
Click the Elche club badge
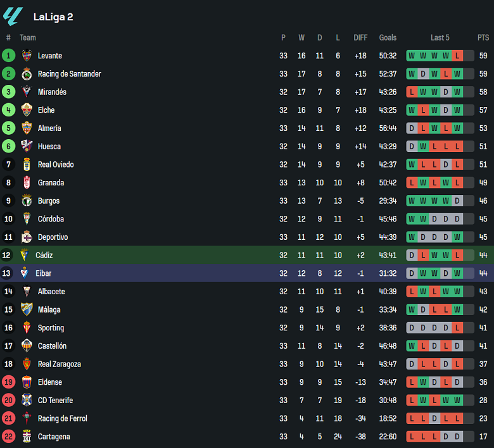[27, 110]
